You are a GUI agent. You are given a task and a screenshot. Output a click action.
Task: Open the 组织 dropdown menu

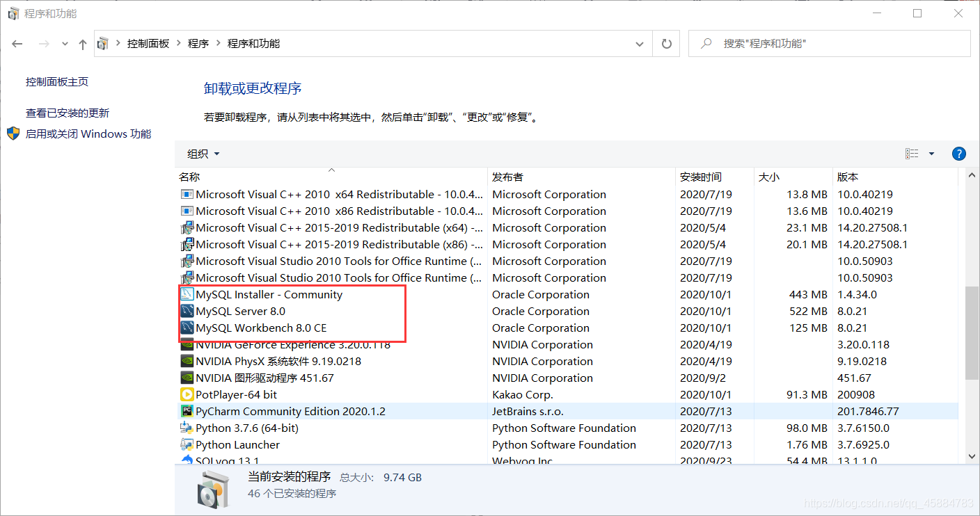tap(203, 154)
